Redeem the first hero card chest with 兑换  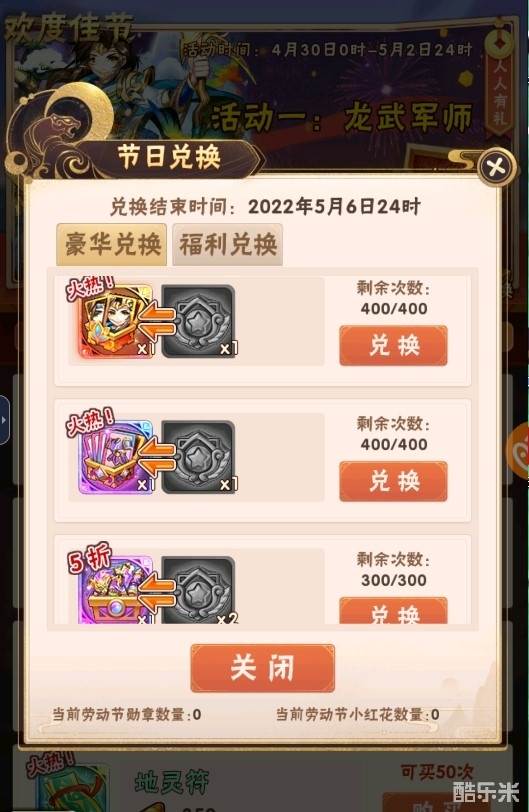pos(393,345)
